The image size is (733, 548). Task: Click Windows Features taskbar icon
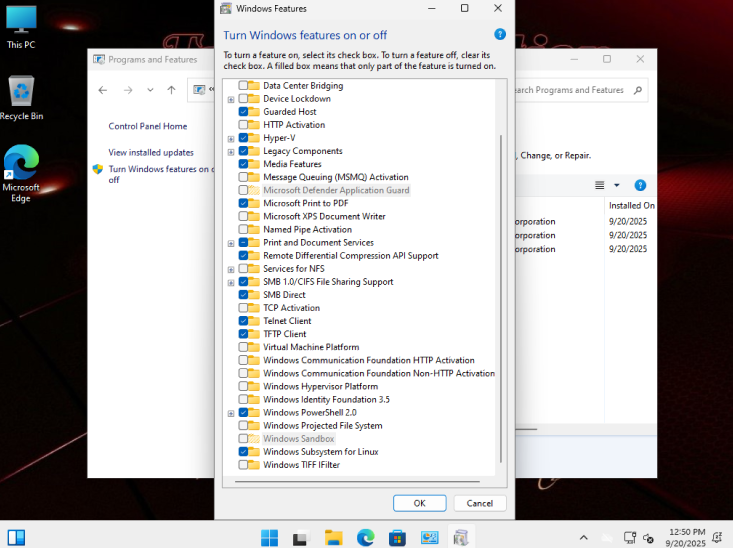(x=461, y=538)
